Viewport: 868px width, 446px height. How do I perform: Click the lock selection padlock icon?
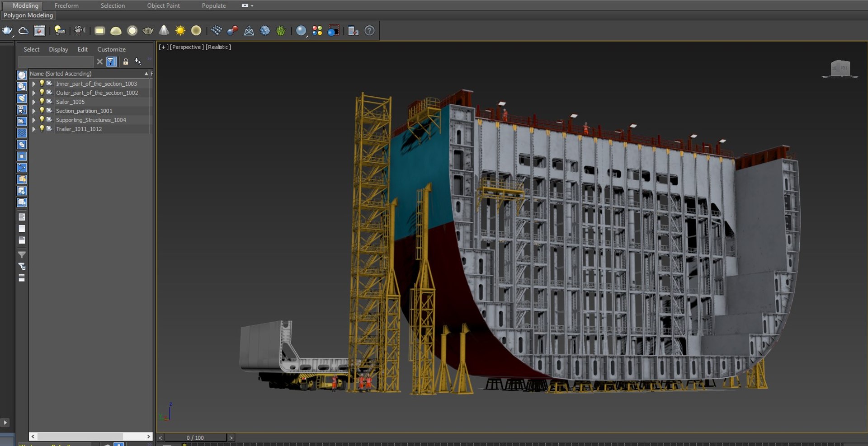click(x=126, y=61)
